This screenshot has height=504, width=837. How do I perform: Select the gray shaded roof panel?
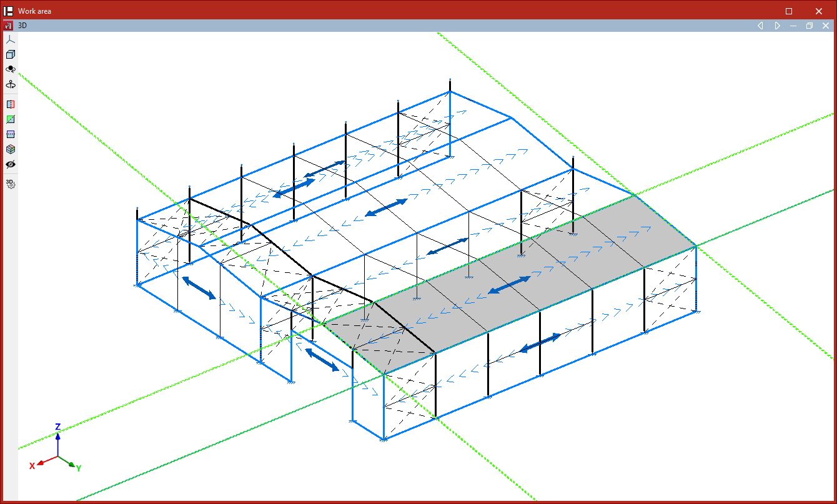pos(509,284)
